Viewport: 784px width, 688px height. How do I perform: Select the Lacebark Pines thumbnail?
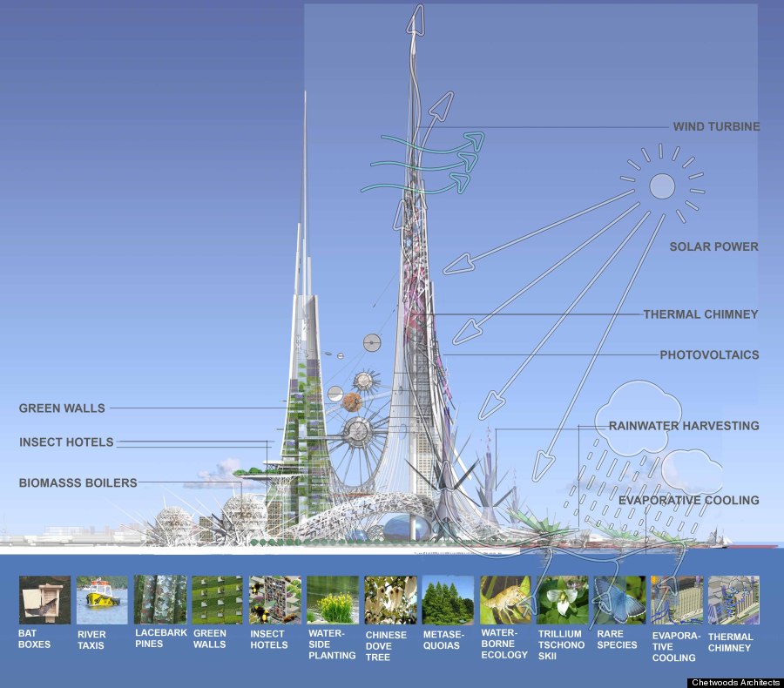coord(160,599)
